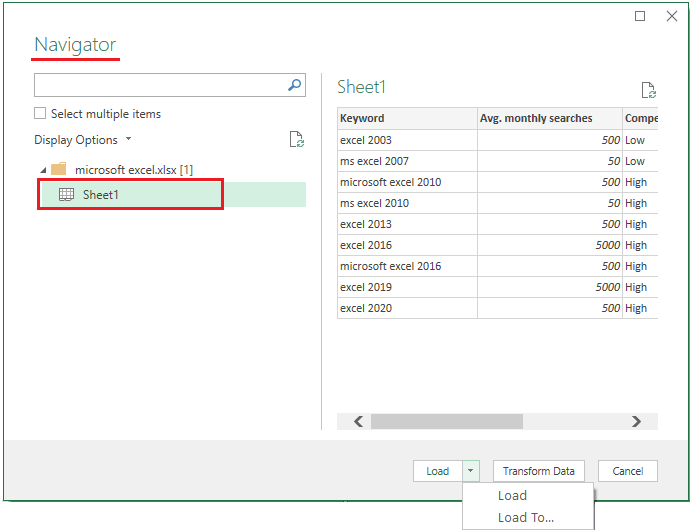
Task: Enable Select multiple items checkbox
Action: [40, 114]
